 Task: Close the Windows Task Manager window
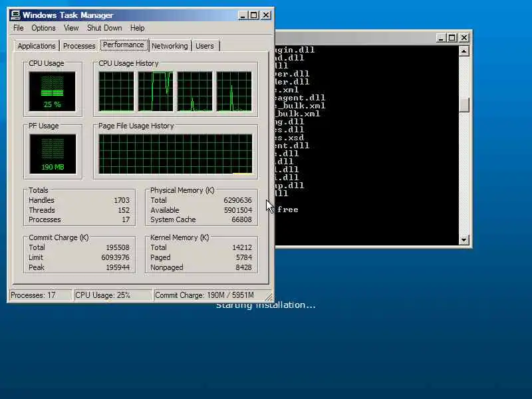point(266,15)
